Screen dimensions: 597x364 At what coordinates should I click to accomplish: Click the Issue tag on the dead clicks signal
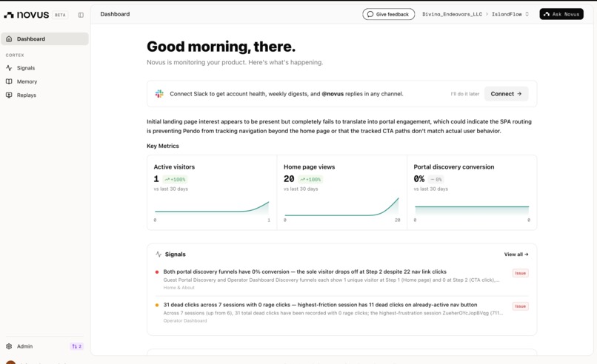(520, 306)
